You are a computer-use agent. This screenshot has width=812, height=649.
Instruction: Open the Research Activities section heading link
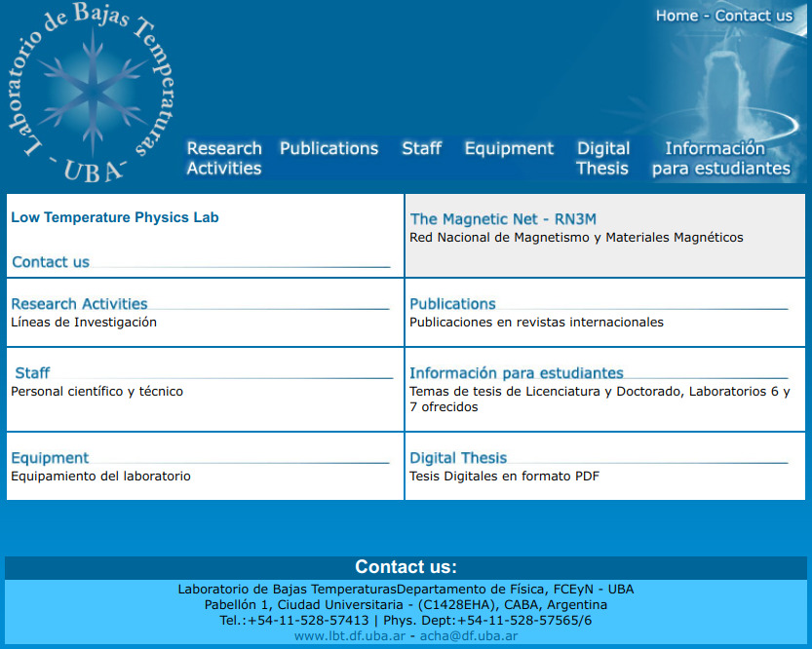click(79, 304)
